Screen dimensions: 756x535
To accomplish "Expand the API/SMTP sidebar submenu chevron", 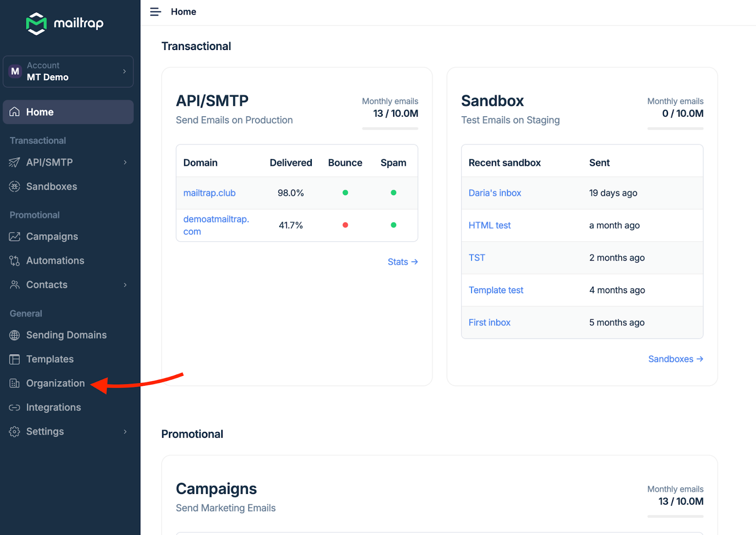I will tap(125, 162).
